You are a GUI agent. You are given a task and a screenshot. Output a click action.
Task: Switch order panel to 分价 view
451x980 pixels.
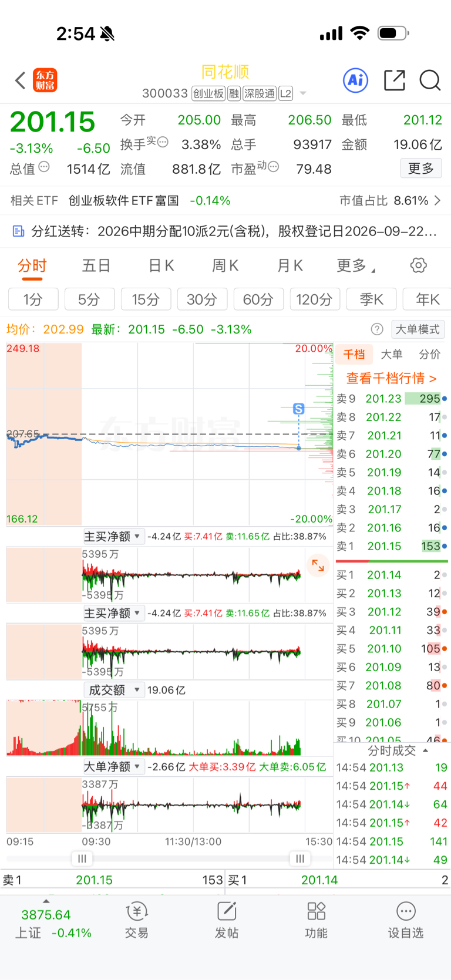point(429,354)
